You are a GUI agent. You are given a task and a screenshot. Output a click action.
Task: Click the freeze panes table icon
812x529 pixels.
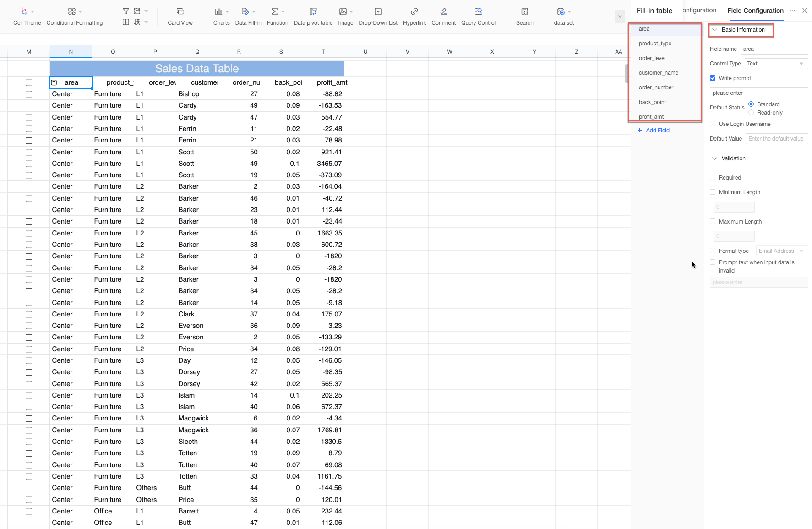pyautogui.click(x=137, y=11)
